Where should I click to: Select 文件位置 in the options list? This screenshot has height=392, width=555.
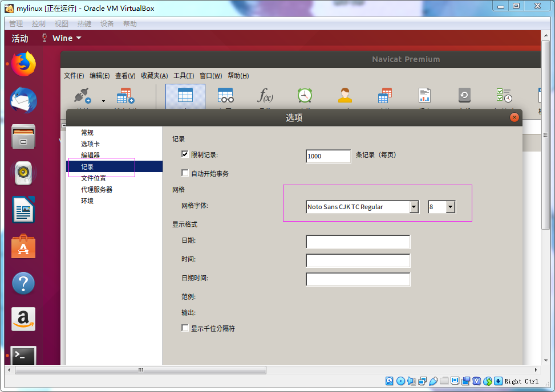tap(94, 178)
